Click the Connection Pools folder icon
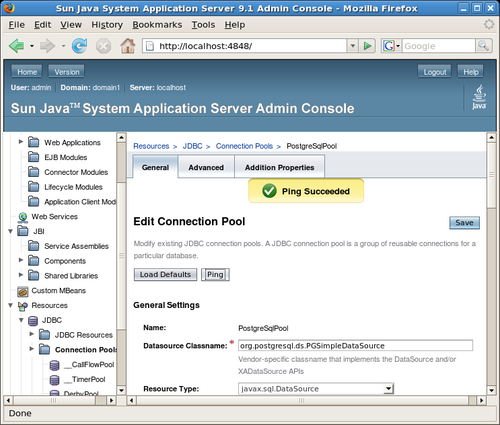Screen dimensions: 500x425 [44, 349]
